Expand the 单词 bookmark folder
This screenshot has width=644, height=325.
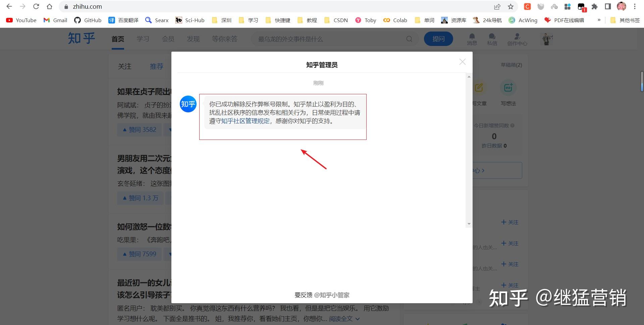point(425,20)
